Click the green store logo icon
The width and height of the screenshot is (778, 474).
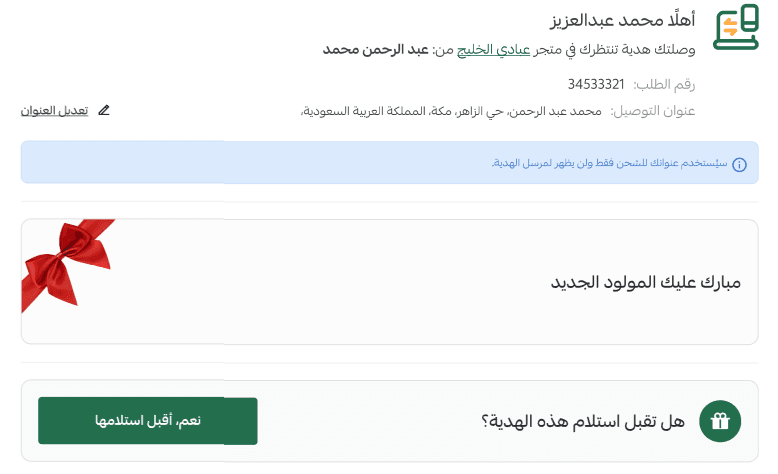tap(735, 28)
